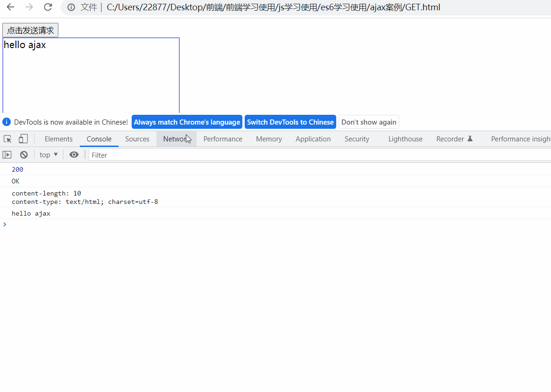Viewport: 551px width, 392px height.
Task: Clear the console
Action: click(24, 154)
